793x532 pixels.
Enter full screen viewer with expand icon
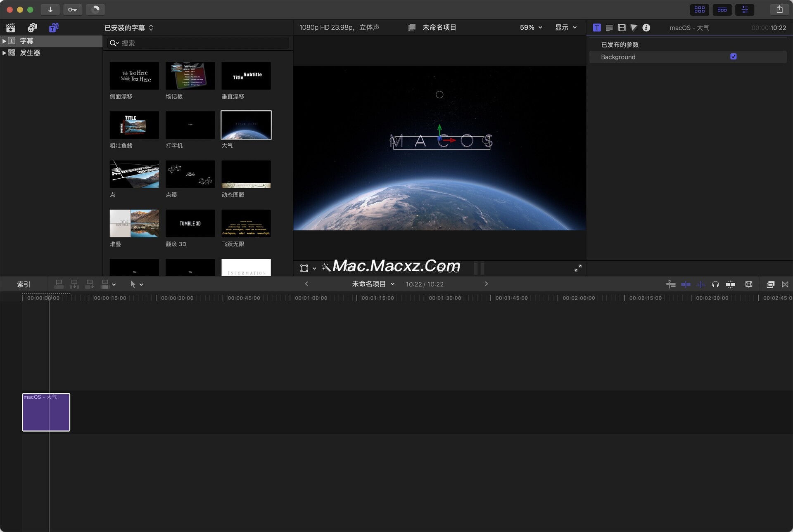pyautogui.click(x=578, y=268)
